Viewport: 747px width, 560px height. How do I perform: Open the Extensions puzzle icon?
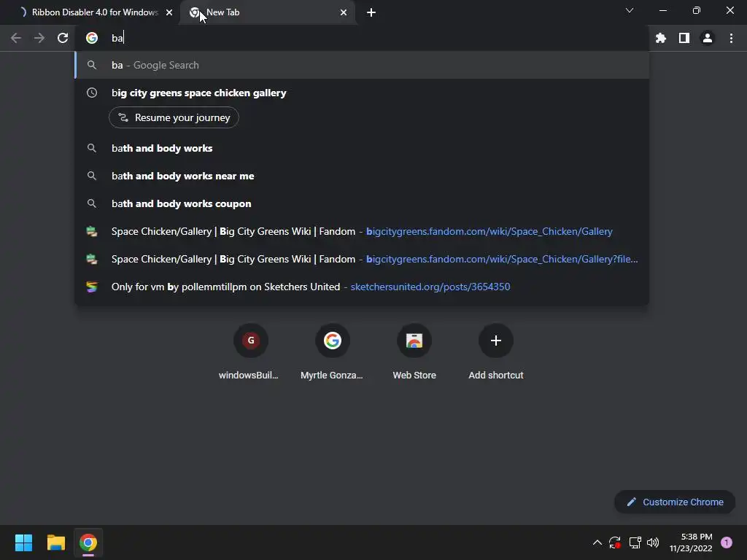(661, 38)
